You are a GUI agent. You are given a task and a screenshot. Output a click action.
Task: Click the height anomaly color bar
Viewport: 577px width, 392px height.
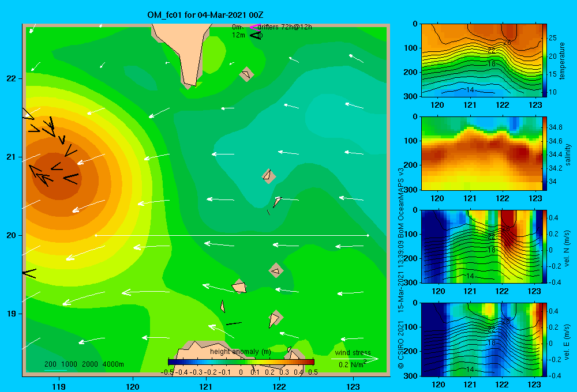click(241, 362)
